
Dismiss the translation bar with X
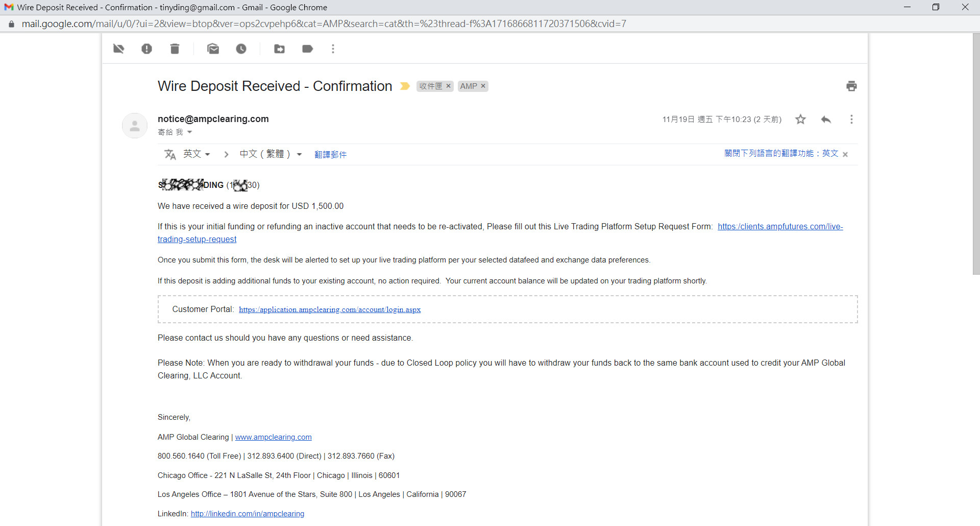[845, 154]
